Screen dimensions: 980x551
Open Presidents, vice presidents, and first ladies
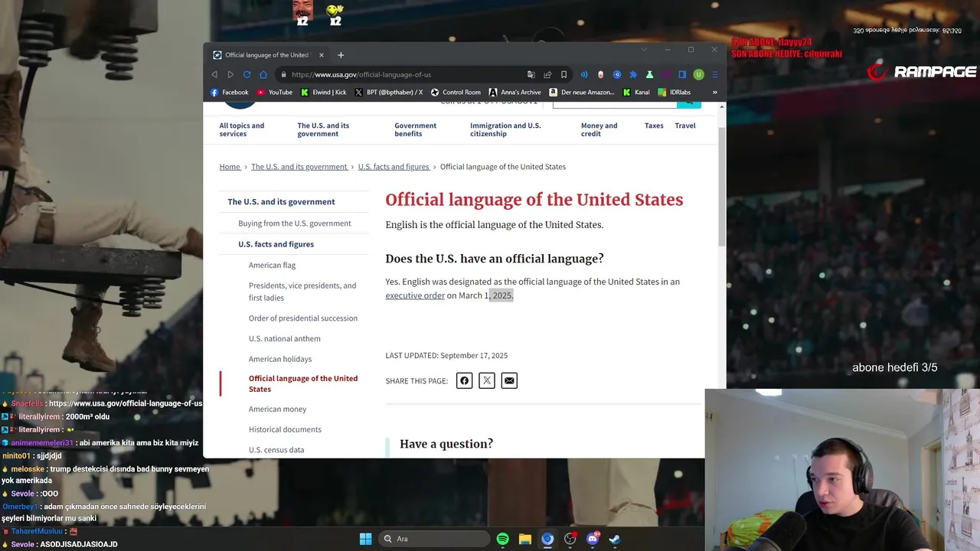point(302,292)
